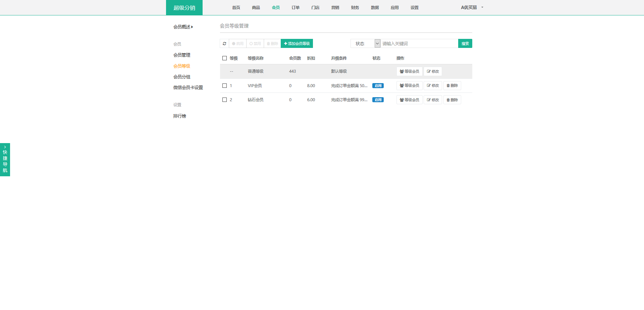Image resolution: width=644 pixels, height=310 pixels.
Task: Click the 添加会员等级 plus button
Action: coord(297,44)
